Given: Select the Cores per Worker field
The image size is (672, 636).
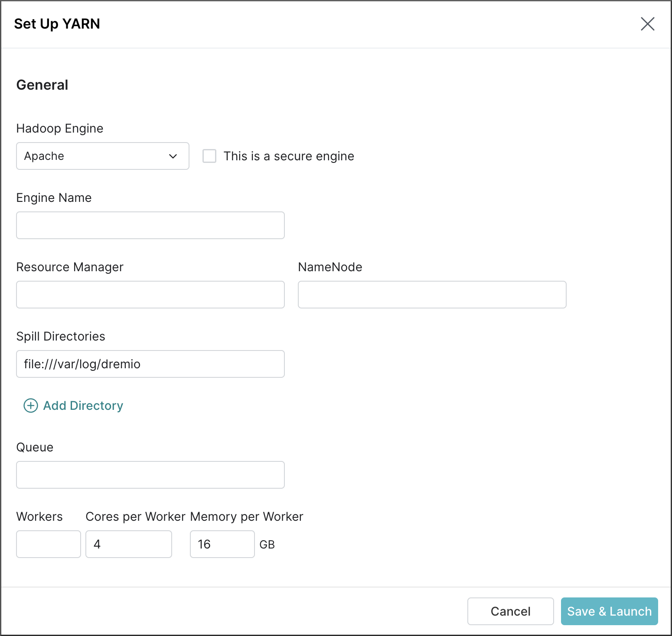Looking at the screenshot, I should tap(129, 544).
